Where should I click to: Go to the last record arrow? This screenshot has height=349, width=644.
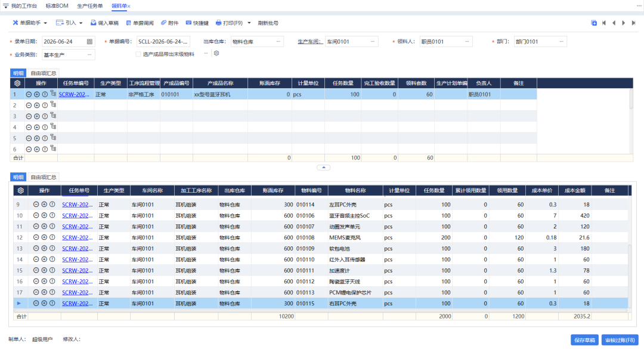[x=633, y=23]
